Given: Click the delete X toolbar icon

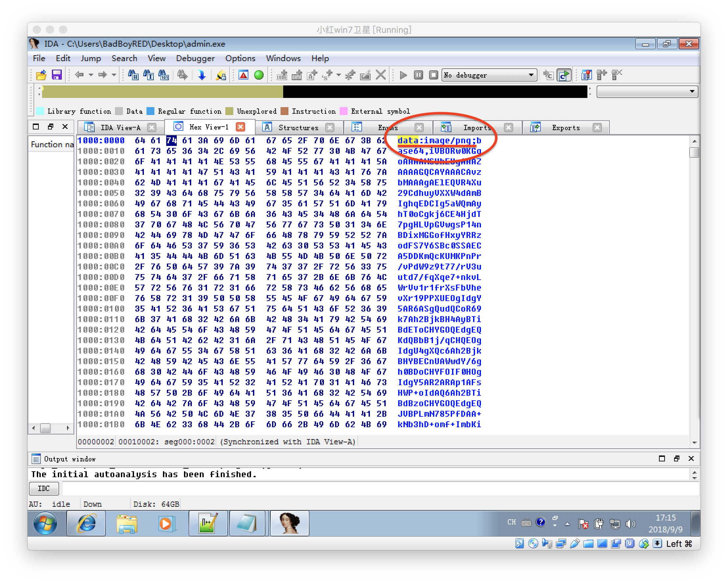Looking at the screenshot, I should tap(381, 75).
